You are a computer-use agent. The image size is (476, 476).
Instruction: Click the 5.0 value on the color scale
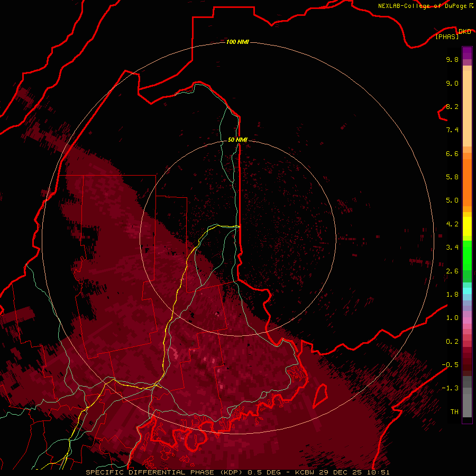click(452, 200)
